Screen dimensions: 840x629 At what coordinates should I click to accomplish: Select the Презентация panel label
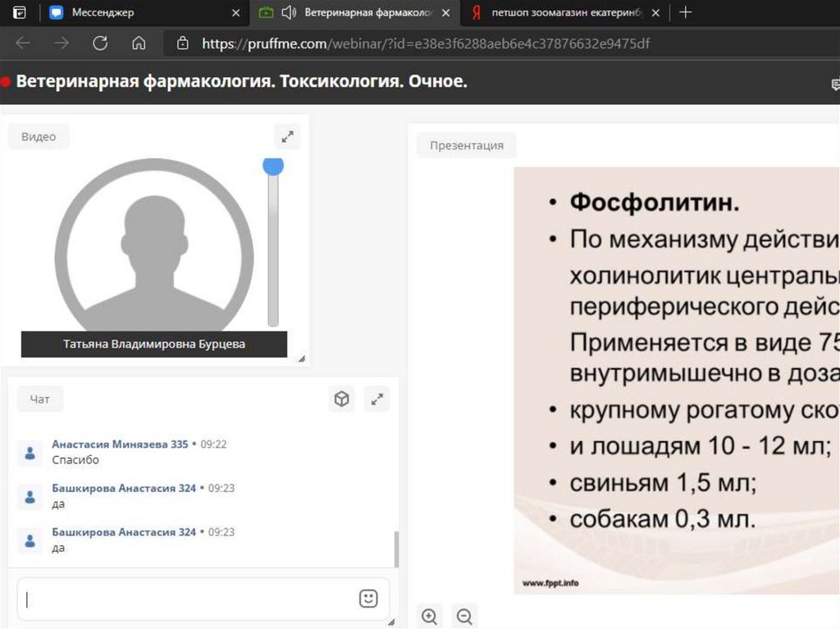pyautogui.click(x=466, y=145)
